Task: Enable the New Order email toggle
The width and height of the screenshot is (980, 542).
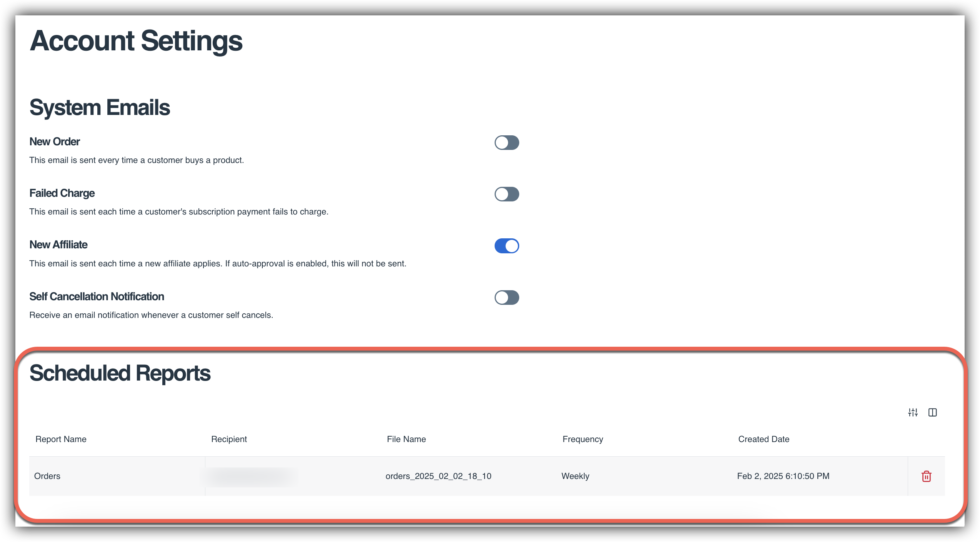Action: coord(507,143)
